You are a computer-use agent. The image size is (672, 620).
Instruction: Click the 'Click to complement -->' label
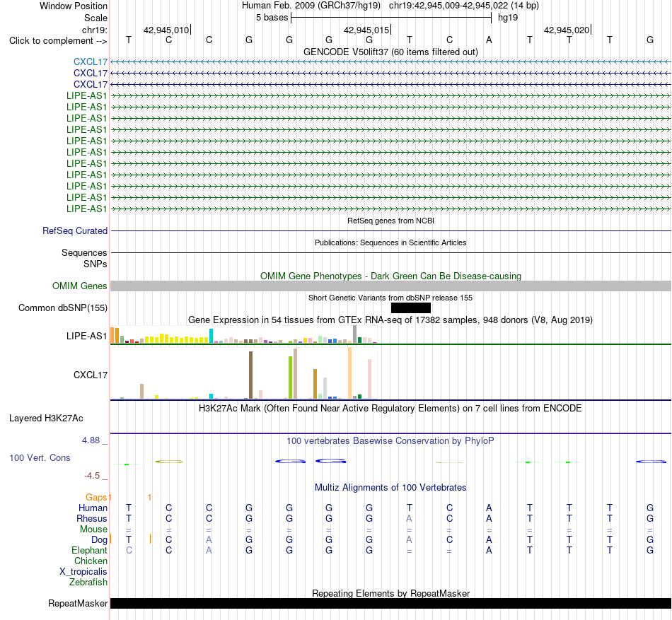click(58, 41)
